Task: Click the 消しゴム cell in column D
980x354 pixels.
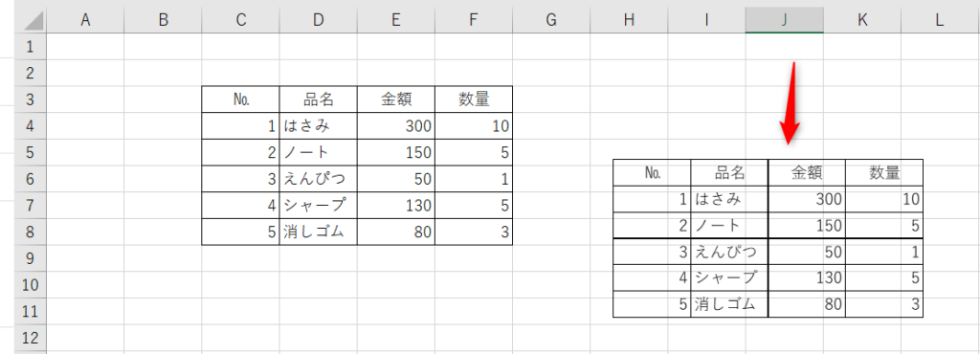Action: [x=318, y=232]
